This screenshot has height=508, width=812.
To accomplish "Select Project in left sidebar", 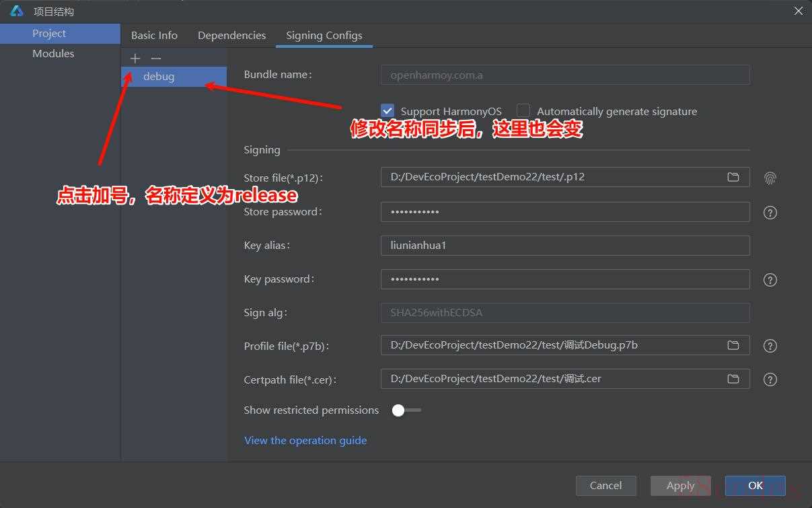I will (x=60, y=33).
